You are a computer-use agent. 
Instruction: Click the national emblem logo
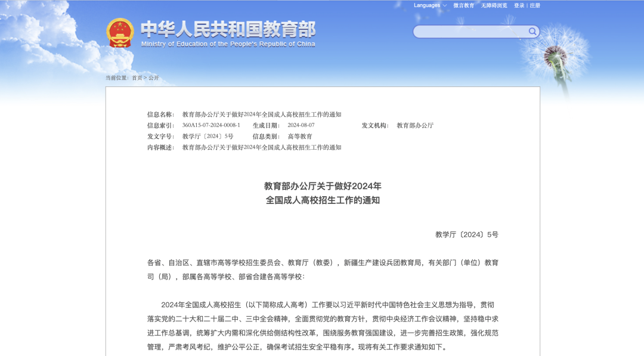tap(119, 32)
